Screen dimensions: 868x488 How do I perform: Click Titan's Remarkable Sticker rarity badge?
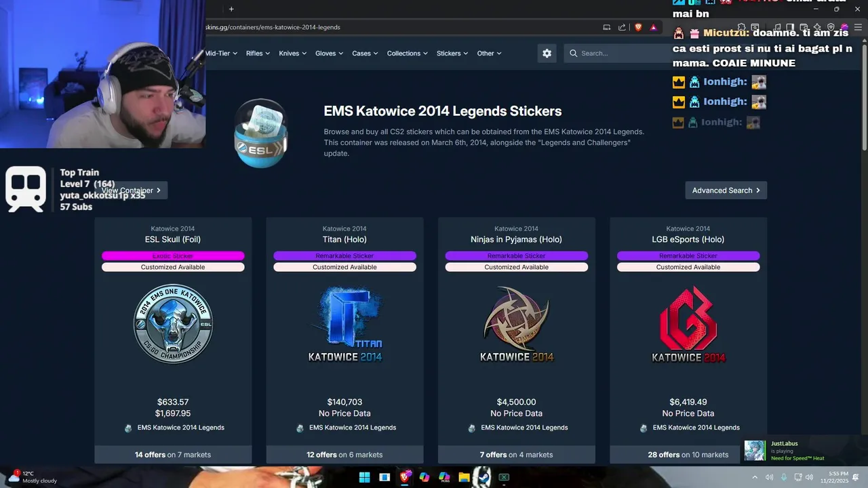[x=344, y=256]
